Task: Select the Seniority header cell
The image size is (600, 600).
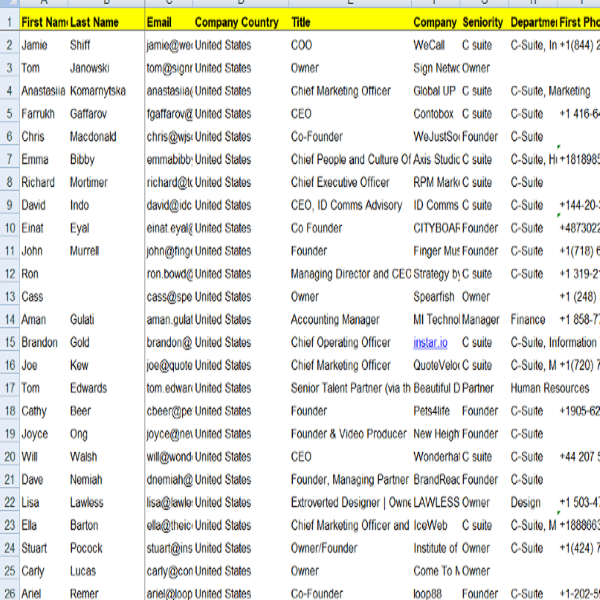Action: click(484, 22)
